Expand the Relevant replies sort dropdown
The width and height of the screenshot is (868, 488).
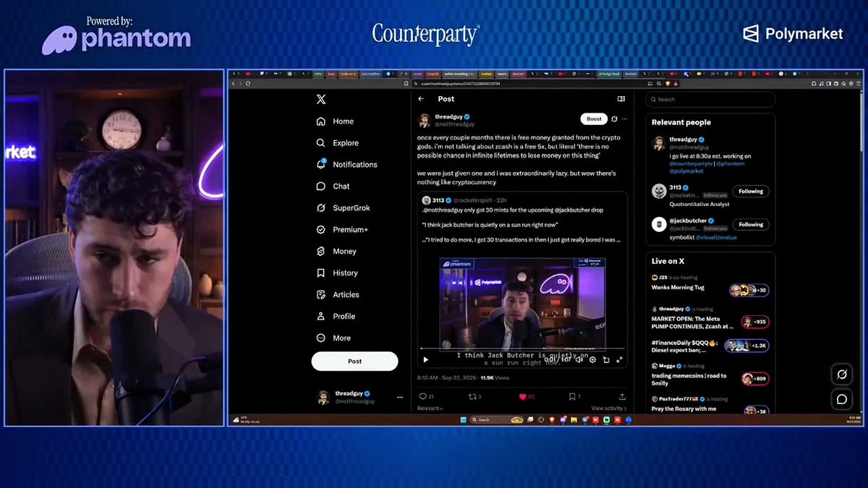430,408
